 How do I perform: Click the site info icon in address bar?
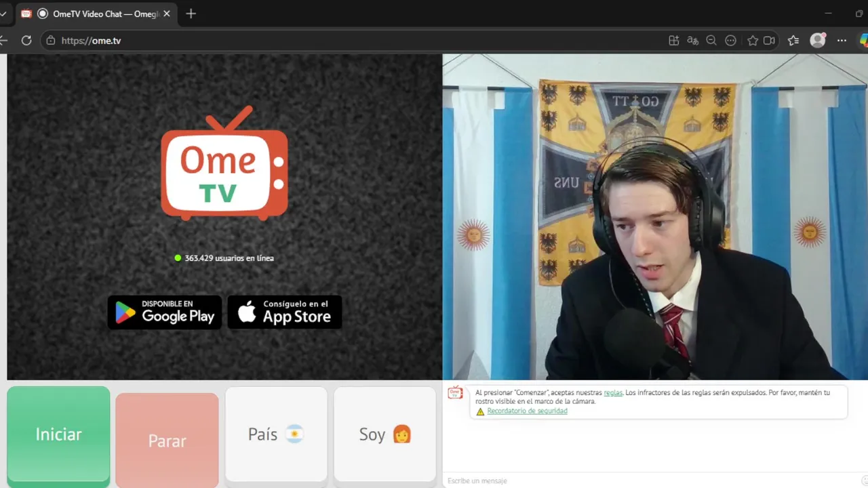pos(50,41)
